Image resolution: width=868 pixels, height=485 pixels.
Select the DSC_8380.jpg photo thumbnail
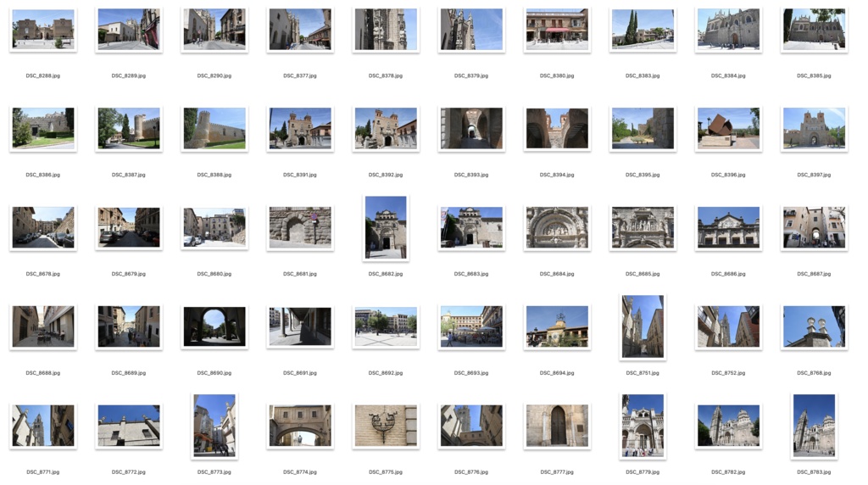557,30
